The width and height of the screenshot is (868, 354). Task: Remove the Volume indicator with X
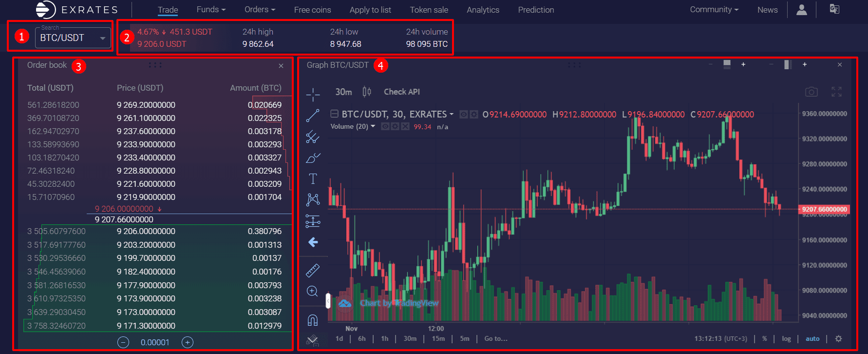tap(405, 126)
